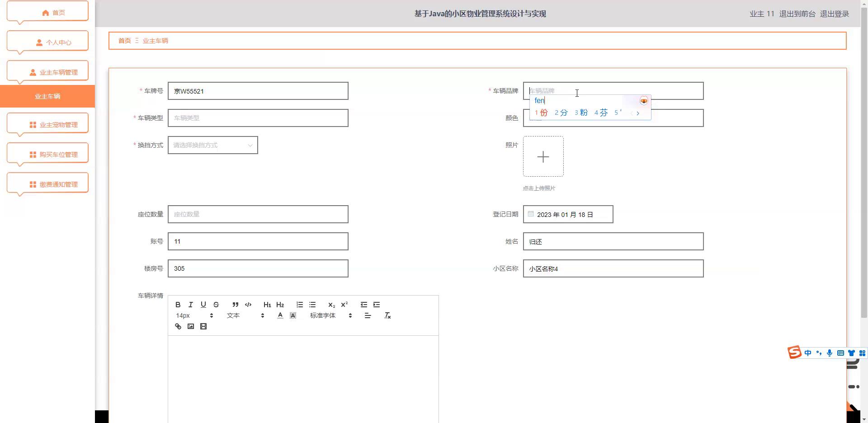
Task: Toggle bold in the 车辆详情 editor
Action: (178, 305)
